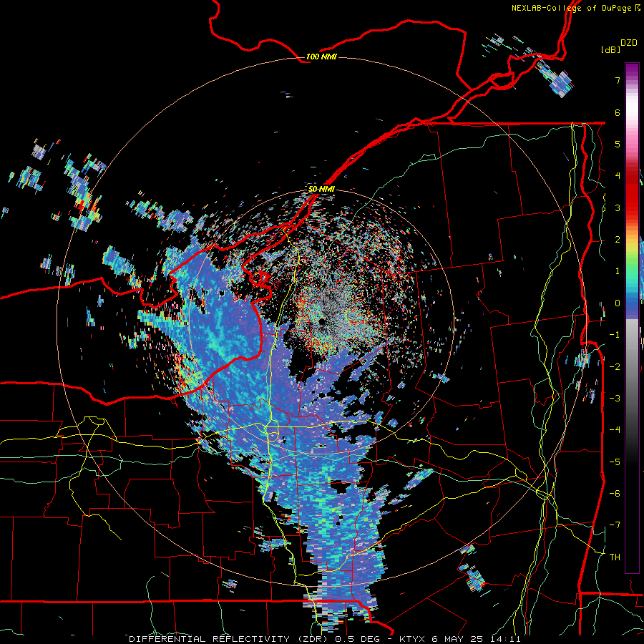Click the TH threshold label on scale

615,557
